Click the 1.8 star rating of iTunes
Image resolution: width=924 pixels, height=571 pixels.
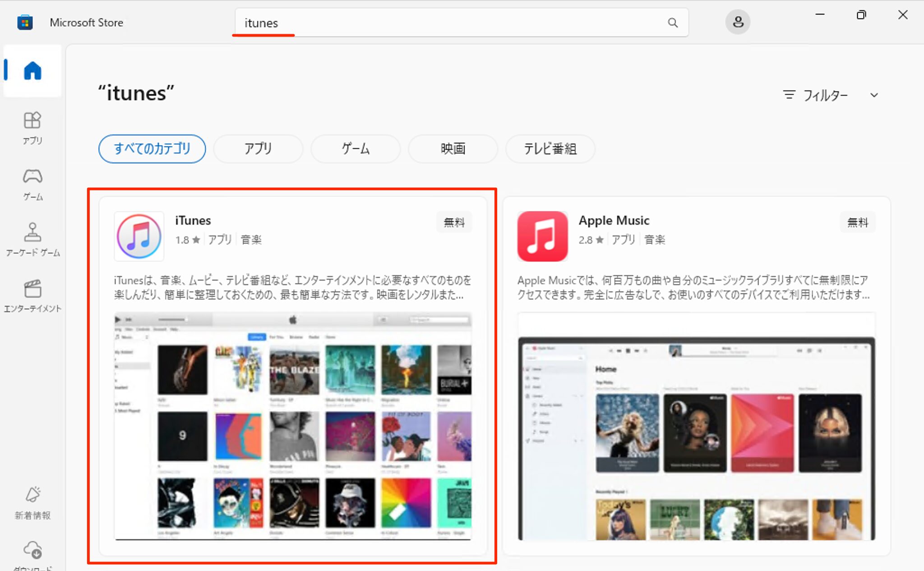(x=187, y=239)
